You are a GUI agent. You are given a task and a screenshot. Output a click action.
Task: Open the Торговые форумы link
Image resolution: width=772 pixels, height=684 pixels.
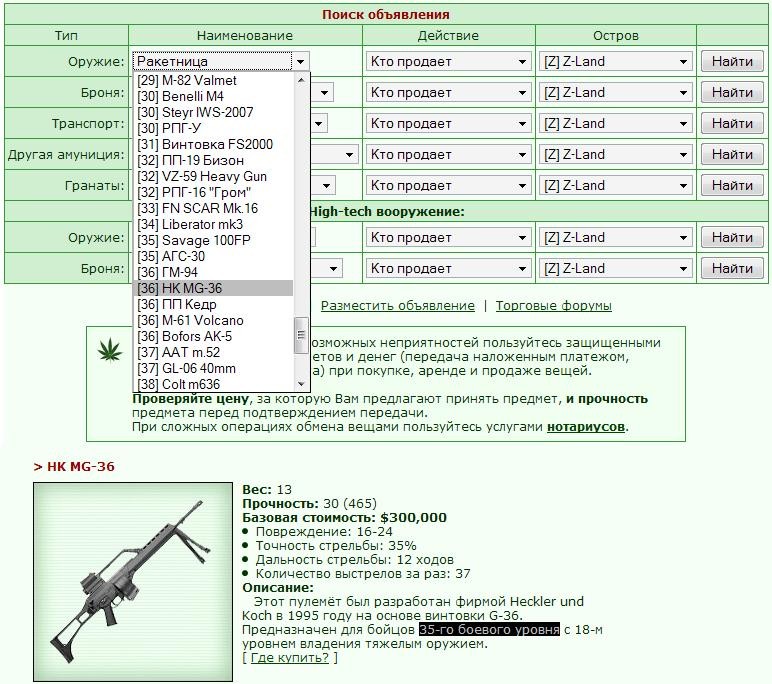(x=553, y=306)
